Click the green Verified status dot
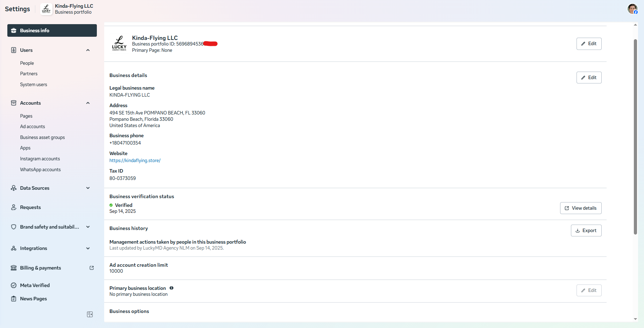The height and width of the screenshot is (328, 644). click(x=111, y=205)
